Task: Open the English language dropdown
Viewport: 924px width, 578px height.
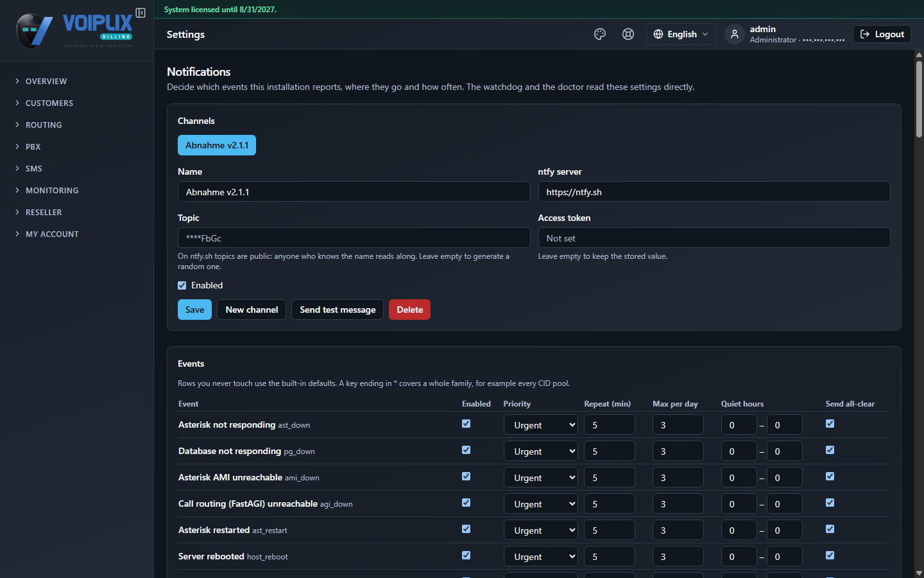Action: (681, 34)
